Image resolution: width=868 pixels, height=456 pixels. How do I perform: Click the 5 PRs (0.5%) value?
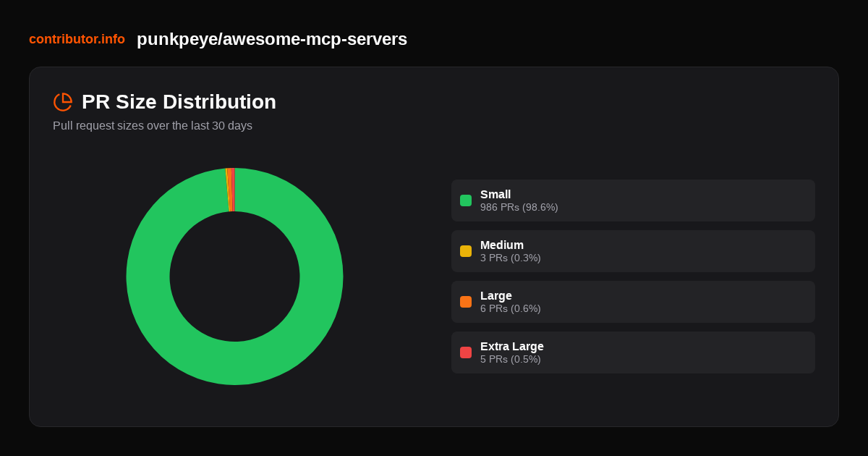pos(511,359)
